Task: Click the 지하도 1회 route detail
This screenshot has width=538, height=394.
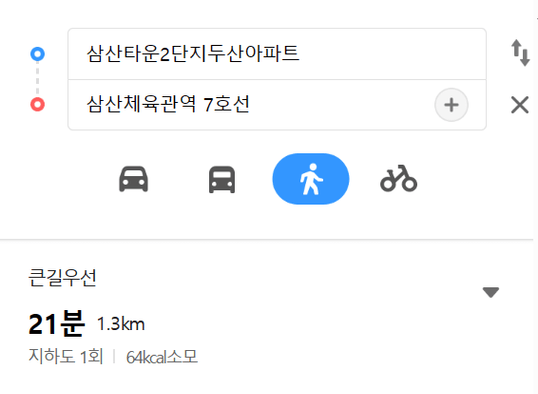Action: [x=66, y=356]
